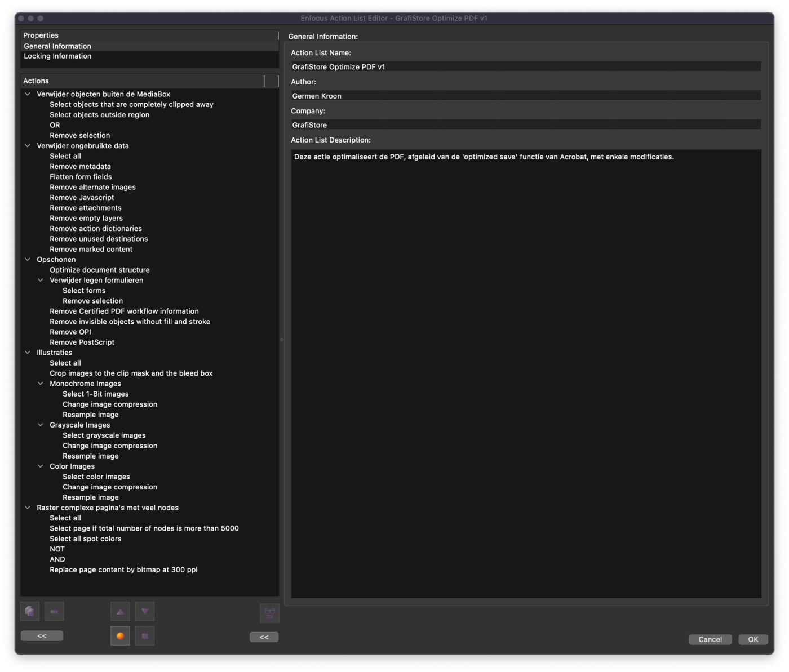Select the 'NOT' action row
The height and width of the screenshot is (672, 789).
[x=57, y=549]
